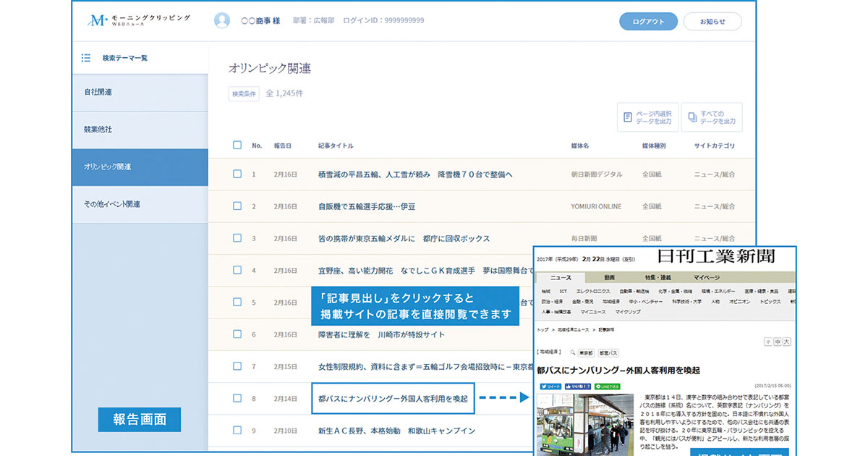Click the 記事タイトル column header
The height and width of the screenshot is (456, 868).
coord(336,145)
